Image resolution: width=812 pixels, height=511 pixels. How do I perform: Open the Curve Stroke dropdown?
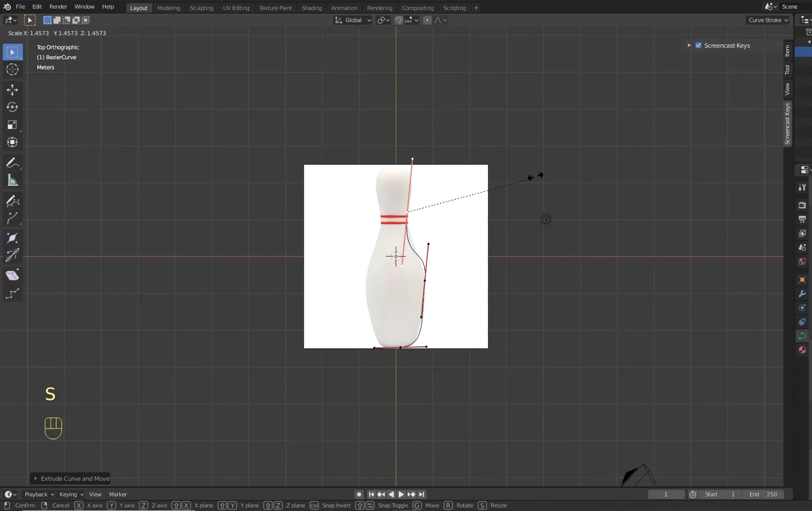(x=768, y=20)
